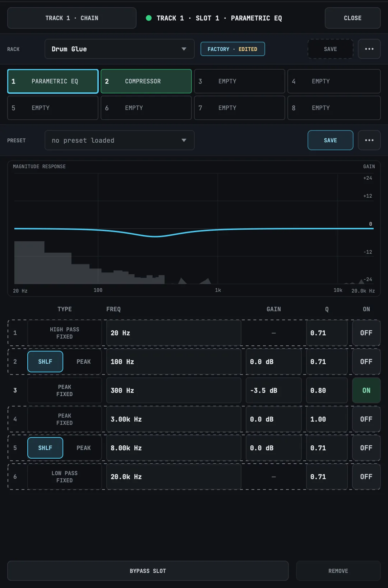Edit band 2 frequency 100 Hz field

coord(174,362)
